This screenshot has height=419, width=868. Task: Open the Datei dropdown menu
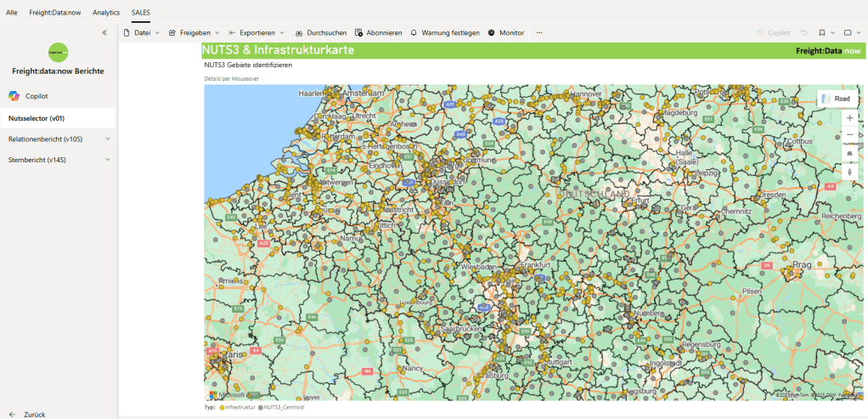click(x=141, y=32)
